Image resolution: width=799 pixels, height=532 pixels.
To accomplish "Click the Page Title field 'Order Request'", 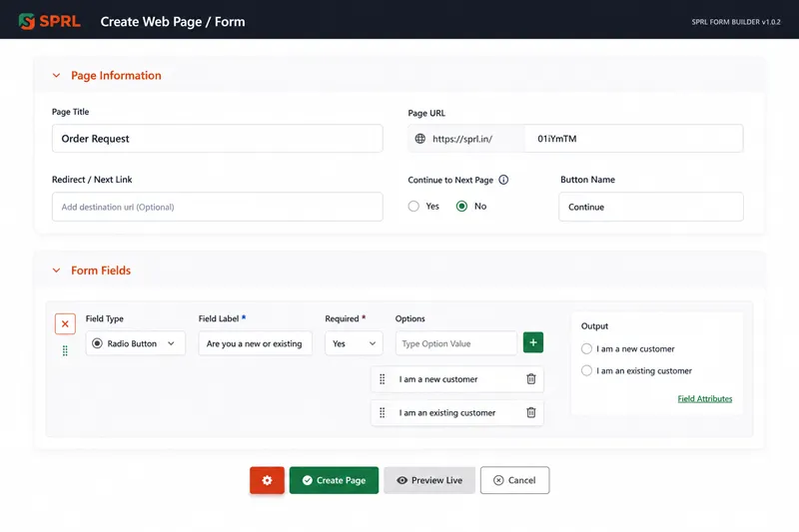I will click(x=217, y=139).
